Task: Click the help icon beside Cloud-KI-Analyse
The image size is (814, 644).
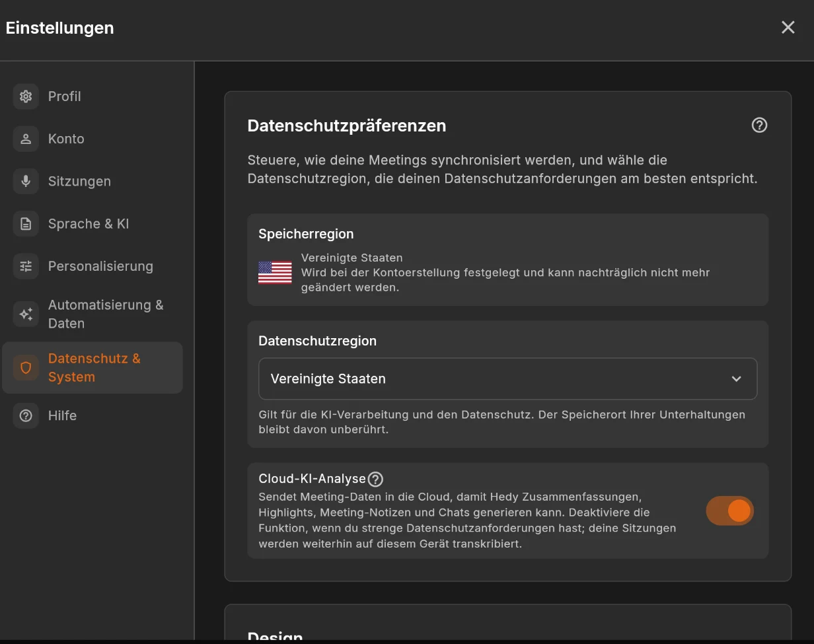Action: pyautogui.click(x=375, y=479)
